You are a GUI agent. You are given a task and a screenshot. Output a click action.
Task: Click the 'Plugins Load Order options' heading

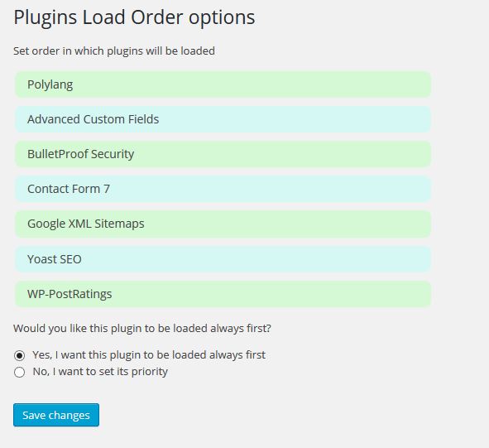pos(134,17)
